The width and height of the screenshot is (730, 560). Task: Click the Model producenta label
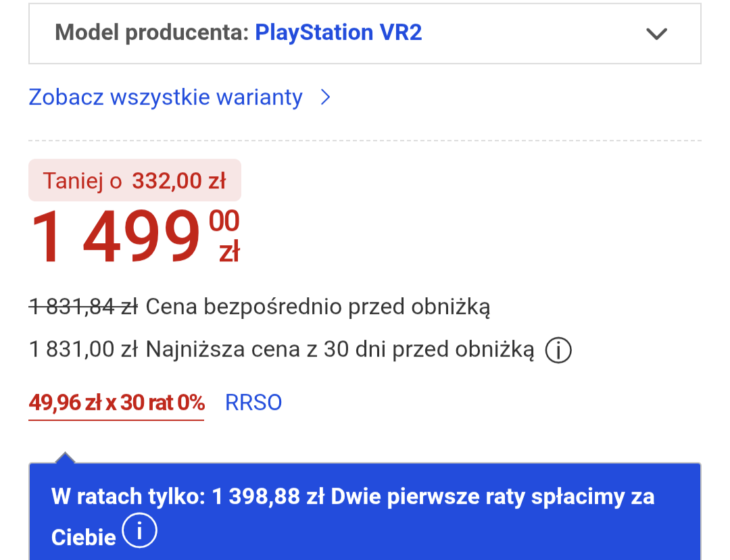point(152,32)
